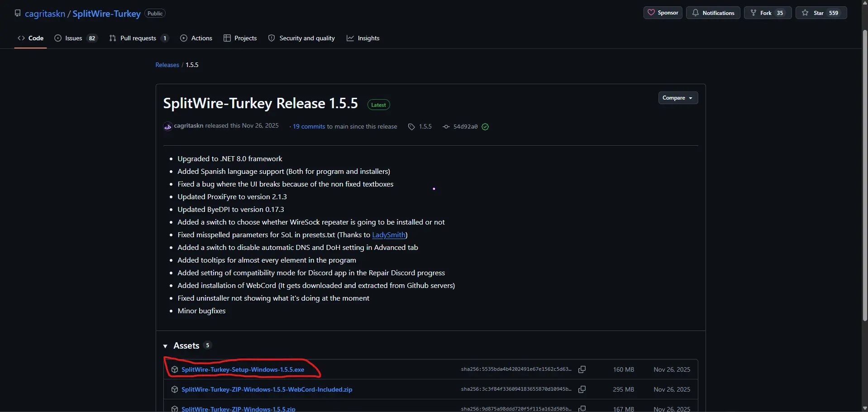Screen dimensions: 868x412
Task: Copy sha256 of Setup-Windows-1.5.5.exe
Action: coord(582,369)
